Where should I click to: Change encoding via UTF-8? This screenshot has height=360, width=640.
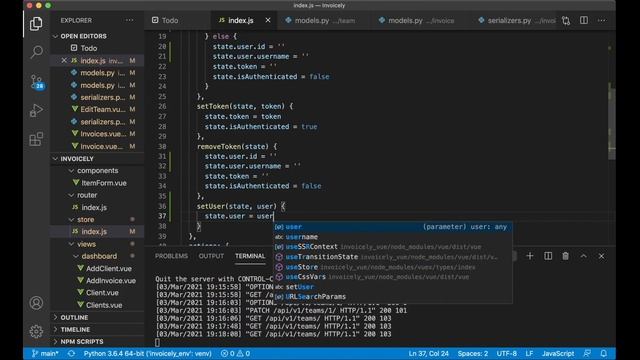pos(507,353)
